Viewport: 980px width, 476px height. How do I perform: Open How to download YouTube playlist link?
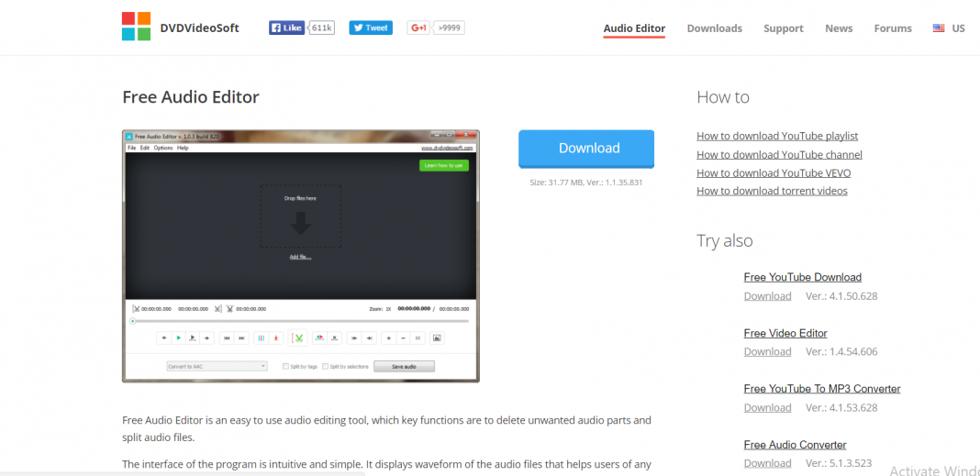(x=777, y=136)
